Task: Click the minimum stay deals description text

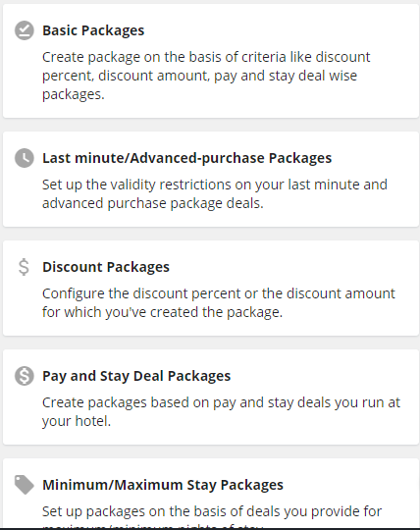Action: (x=212, y=516)
